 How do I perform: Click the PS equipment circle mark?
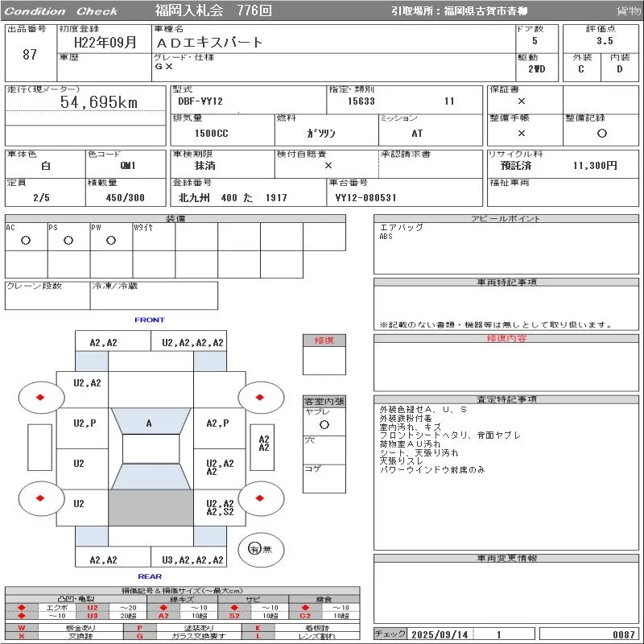(68, 241)
